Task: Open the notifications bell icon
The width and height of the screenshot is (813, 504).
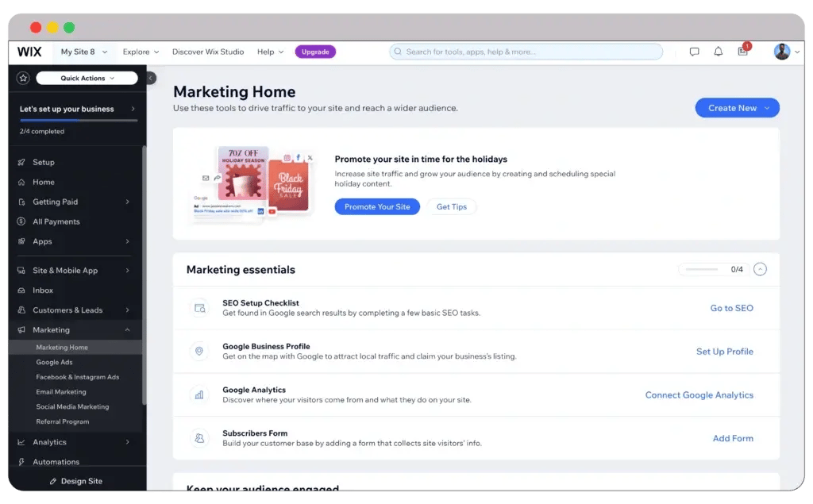Action: pyautogui.click(x=718, y=52)
